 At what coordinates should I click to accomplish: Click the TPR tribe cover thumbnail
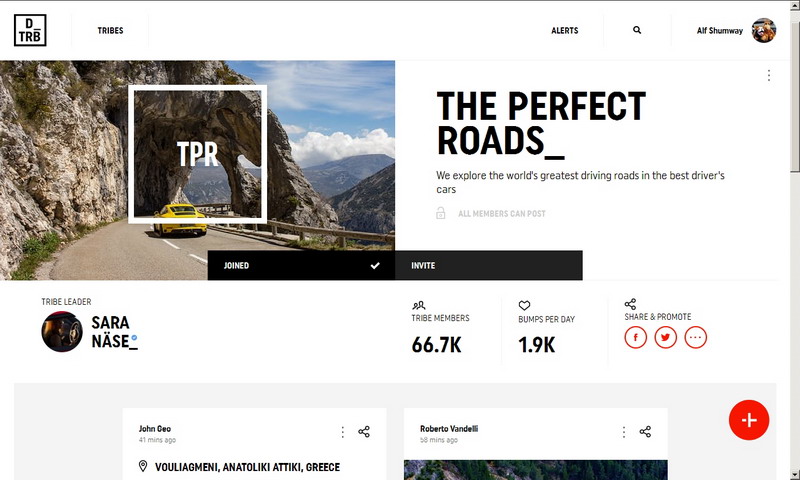click(197, 154)
